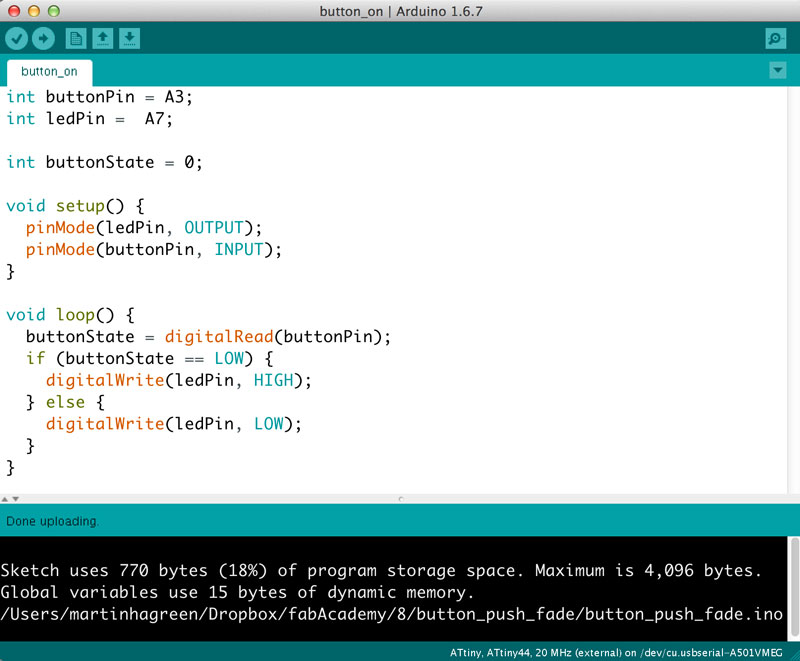
Task: Maximize the window with green button
Action: pos(53,11)
